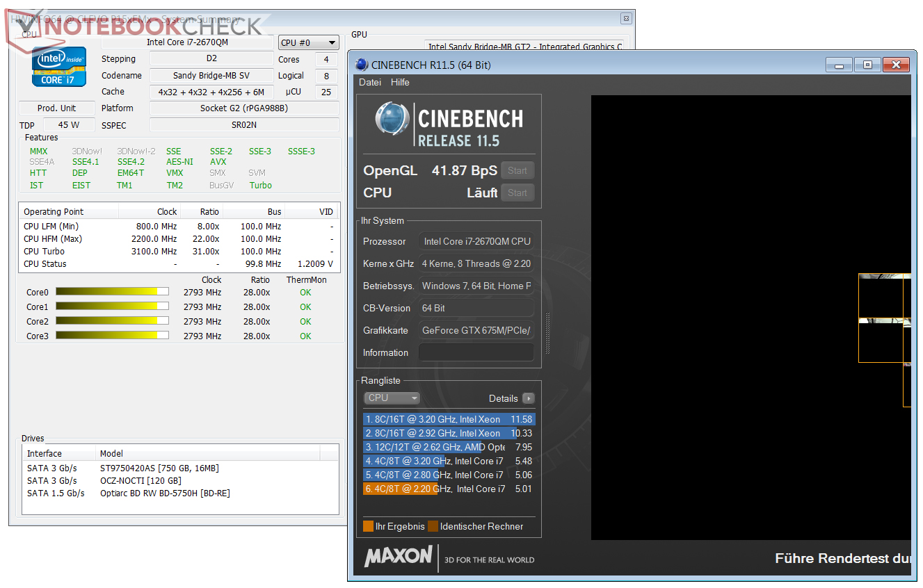
Task: Select the AMD Opteron ranking entry 7.95
Action: [x=449, y=447]
